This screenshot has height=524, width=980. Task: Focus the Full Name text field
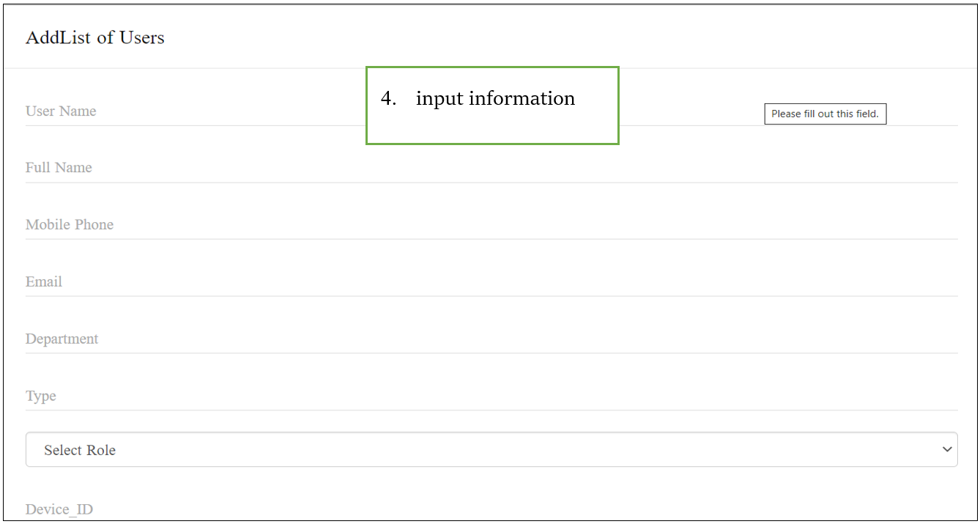[491, 168]
